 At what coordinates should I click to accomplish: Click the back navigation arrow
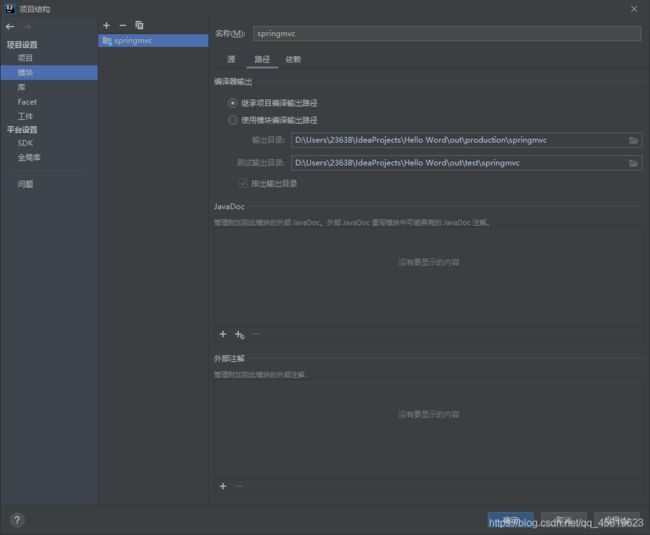(10, 27)
